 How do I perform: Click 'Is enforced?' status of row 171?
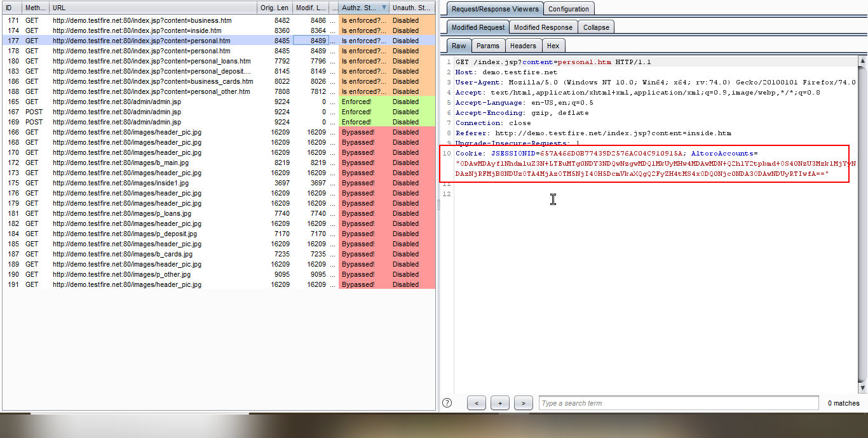[364, 20]
